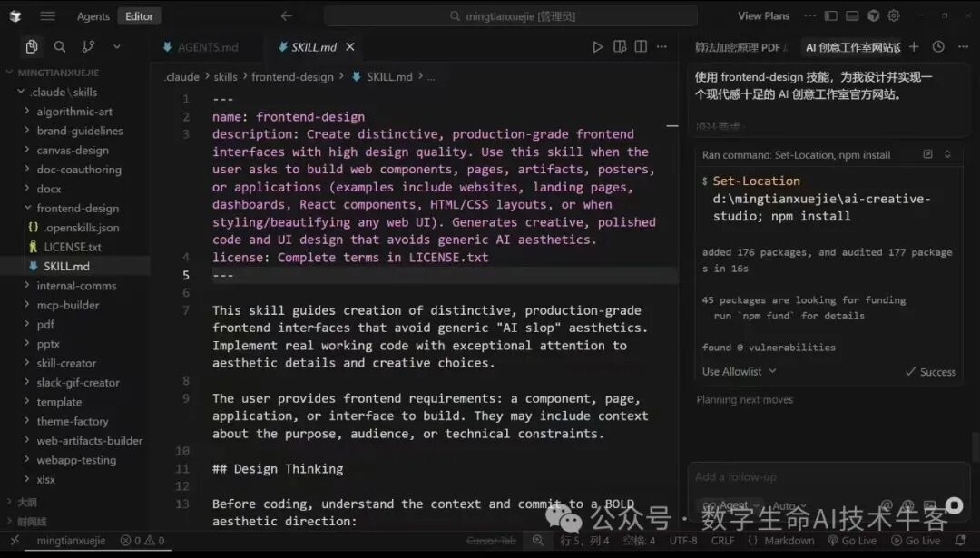This screenshot has width=980, height=558.
Task: Open the Use Allowlist dropdown
Action: [739, 371]
